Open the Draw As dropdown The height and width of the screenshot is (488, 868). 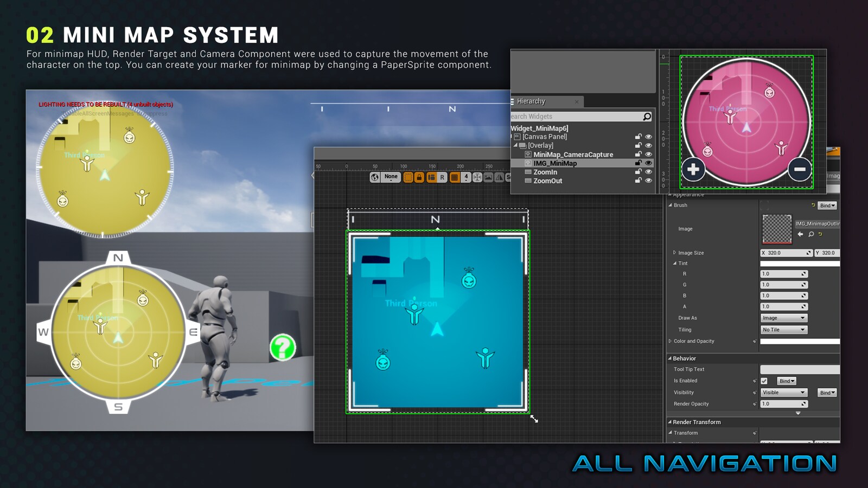[784, 318]
